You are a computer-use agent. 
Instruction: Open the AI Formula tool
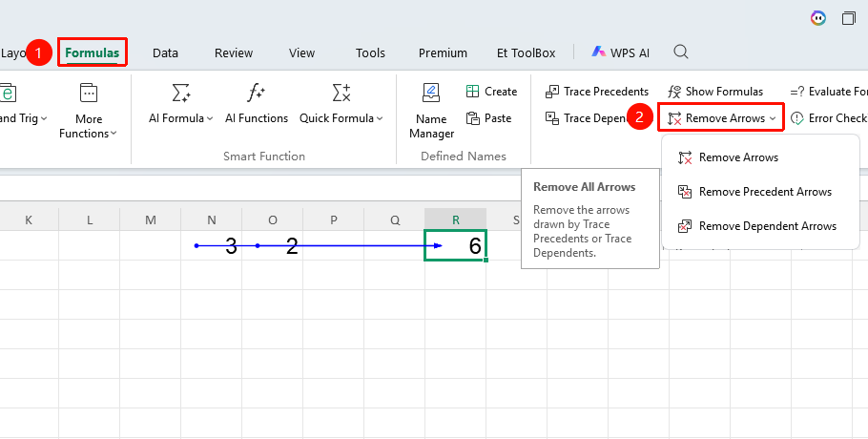click(181, 103)
